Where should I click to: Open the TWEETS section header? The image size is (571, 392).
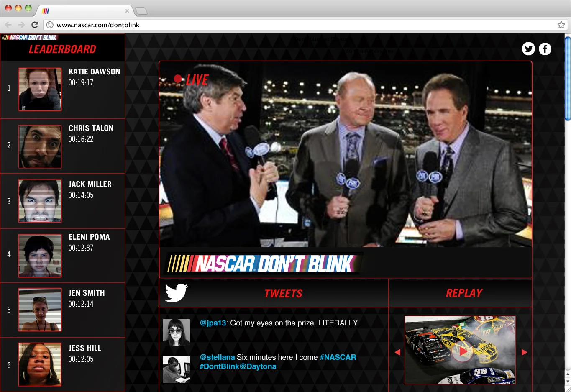(283, 294)
